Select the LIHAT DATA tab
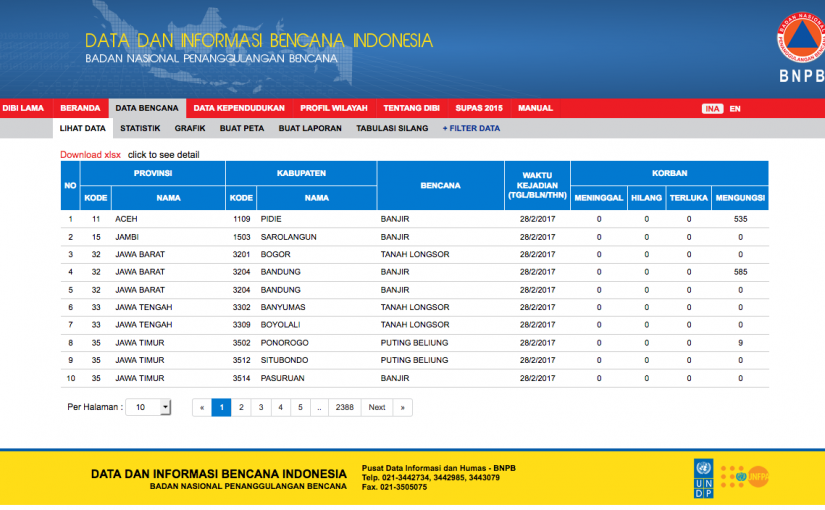The height and width of the screenshot is (510, 825). tap(83, 128)
